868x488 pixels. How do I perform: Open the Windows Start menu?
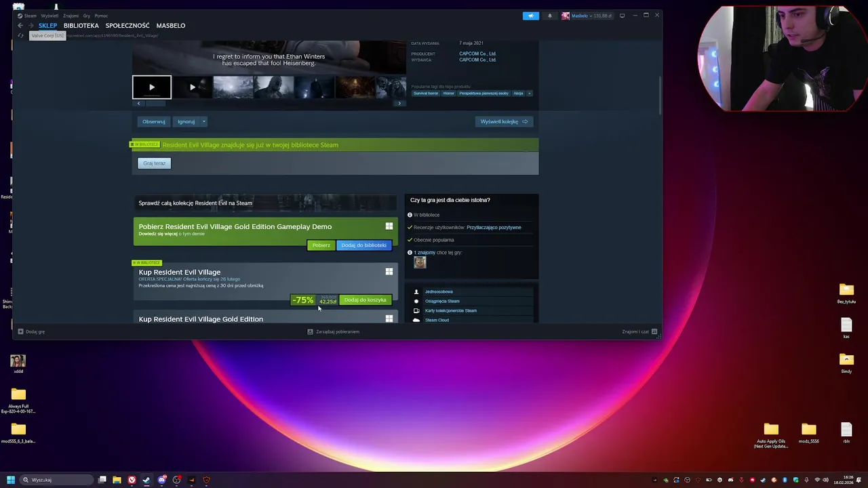pos(11,480)
